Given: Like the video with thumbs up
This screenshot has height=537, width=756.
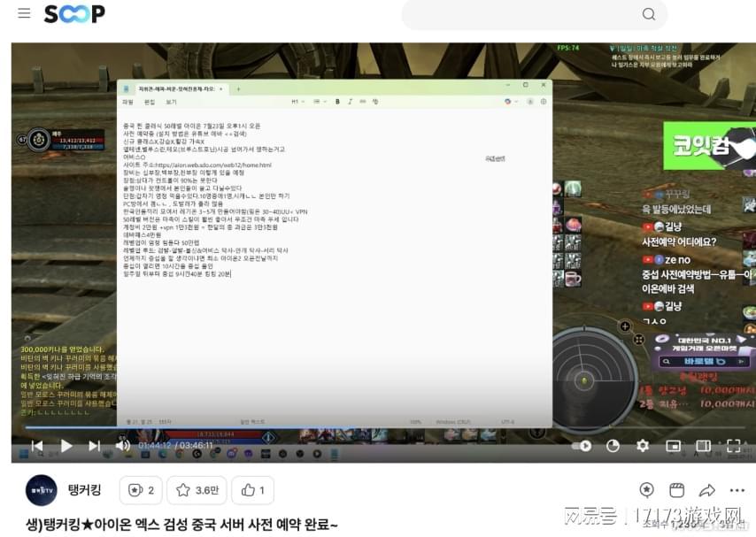Looking at the screenshot, I should tap(253, 490).
